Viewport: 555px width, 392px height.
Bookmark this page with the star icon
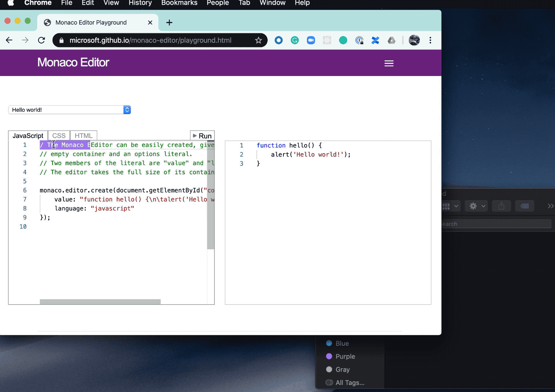click(258, 40)
